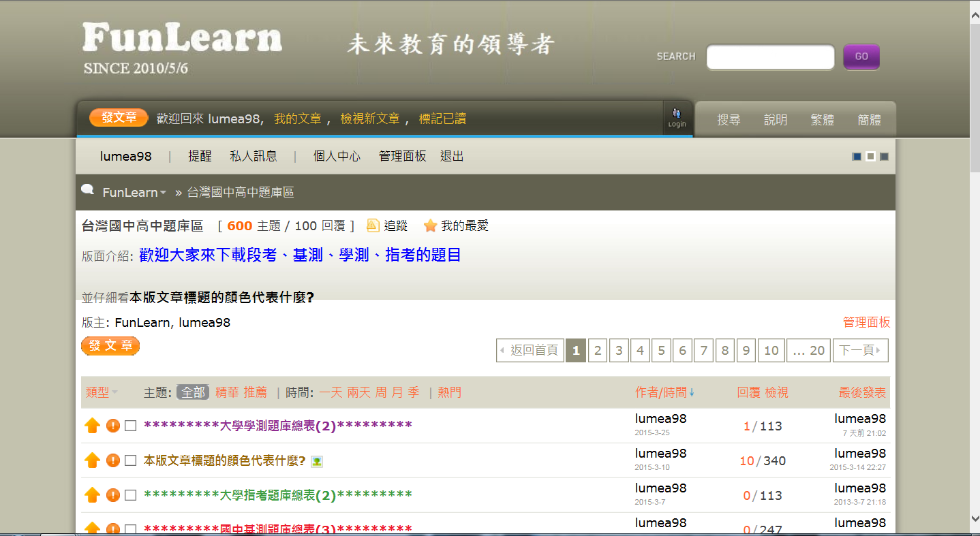Tick checkbox for 大學指考題庫總表(2) thread
Screen dimensions: 980x536
pyautogui.click(x=131, y=495)
